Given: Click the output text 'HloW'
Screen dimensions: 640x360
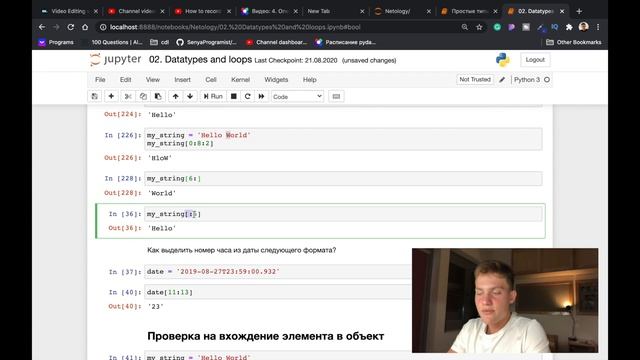Looking at the screenshot, I should [160, 158].
